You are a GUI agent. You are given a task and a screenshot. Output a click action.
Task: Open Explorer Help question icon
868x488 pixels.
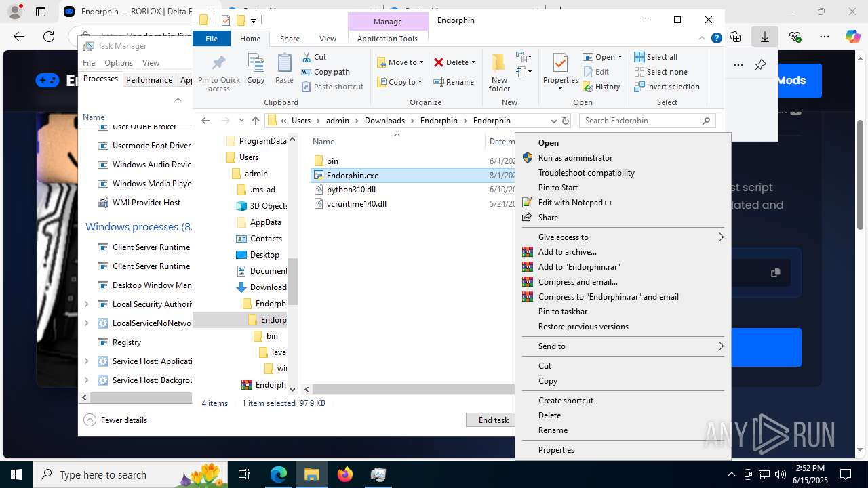point(716,39)
